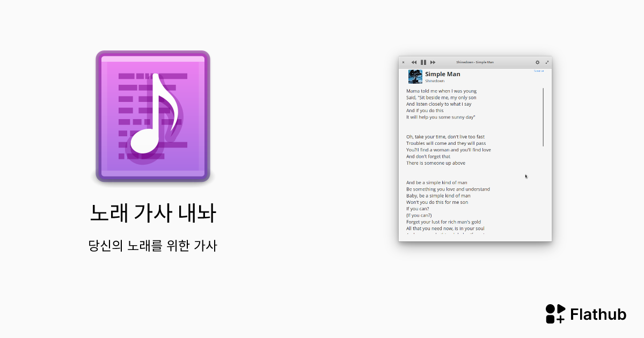Skip to the next track

click(433, 62)
